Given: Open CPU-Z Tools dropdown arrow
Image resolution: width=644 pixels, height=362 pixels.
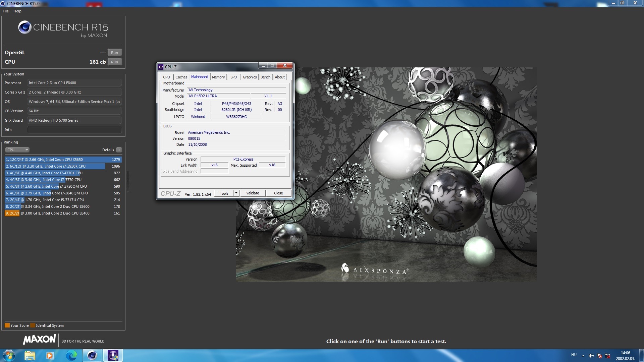Looking at the screenshot, I should (x=236, y=193).
